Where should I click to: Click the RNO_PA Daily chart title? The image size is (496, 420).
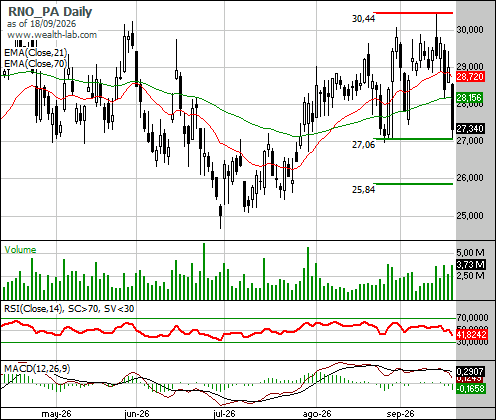50,12
